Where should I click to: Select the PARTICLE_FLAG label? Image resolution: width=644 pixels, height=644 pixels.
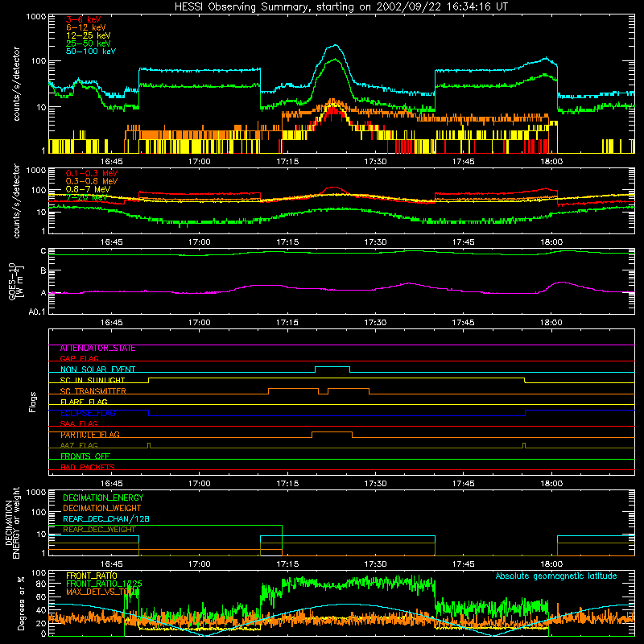pyautogui.click(x=89, y=435)
